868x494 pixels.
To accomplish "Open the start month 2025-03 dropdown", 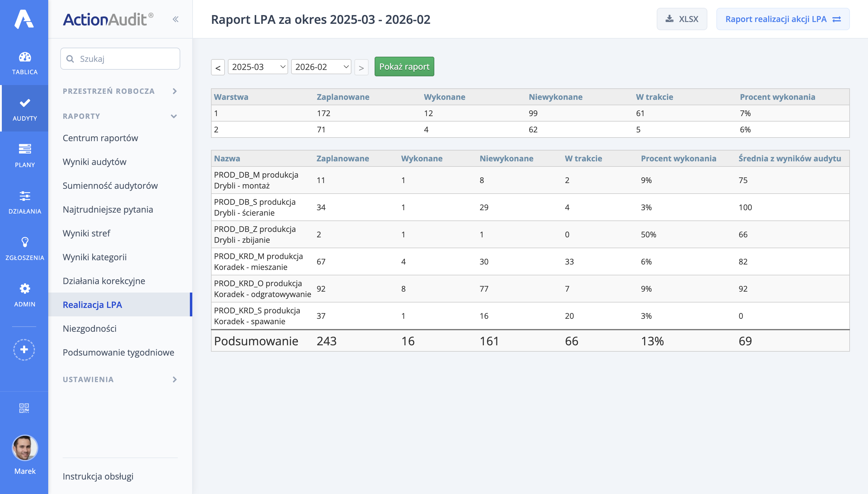I will coord(258,67).
